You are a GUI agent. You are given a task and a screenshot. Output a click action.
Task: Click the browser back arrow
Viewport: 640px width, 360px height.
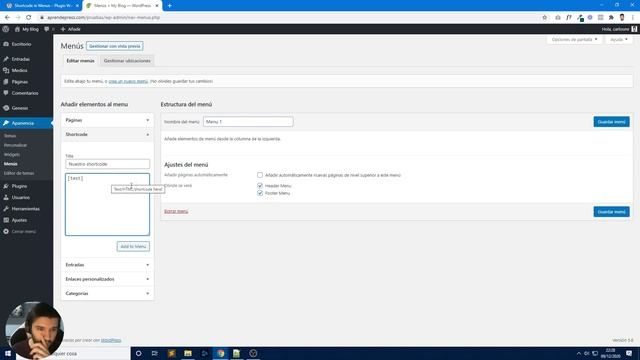click(7, 18)
